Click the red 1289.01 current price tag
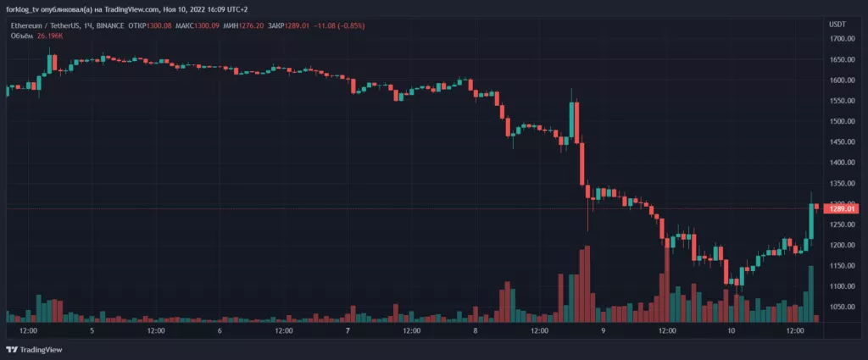 click(x=841, y=208)
